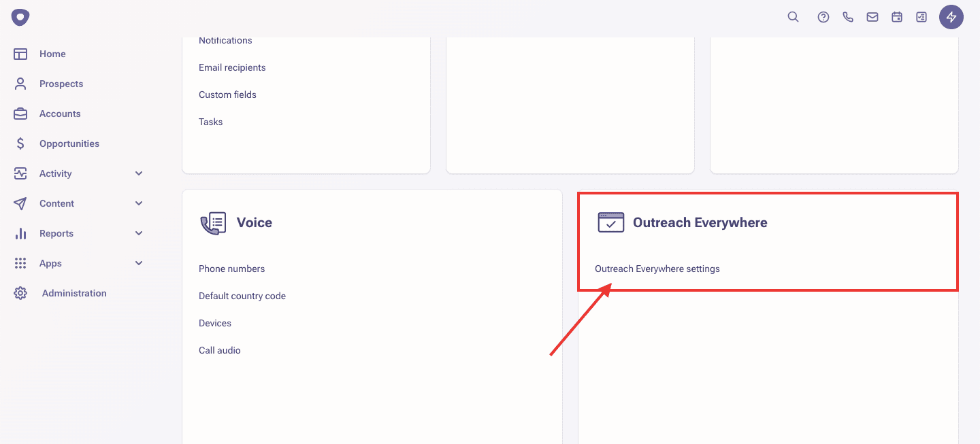This screenshot has width=980, height=444.
Task: Click the Outreach logo icon
Action: [x=20, y=18]
